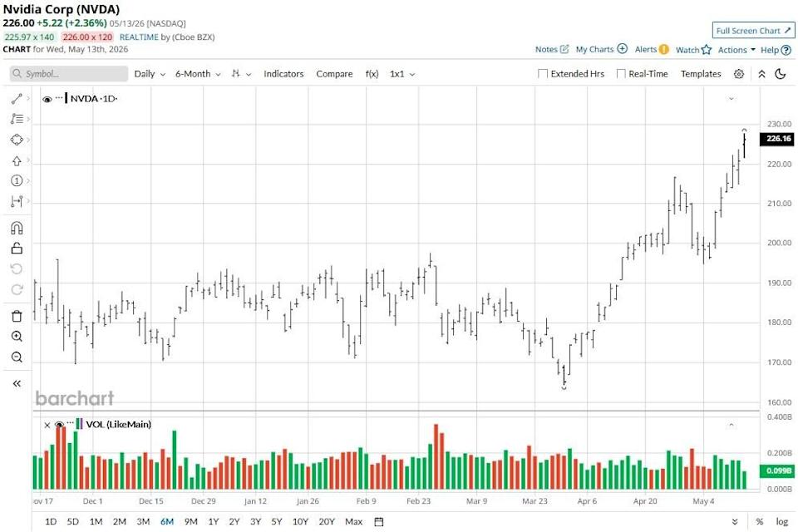
Task: Select the 6M range
Action: click(x=167, y=522)
